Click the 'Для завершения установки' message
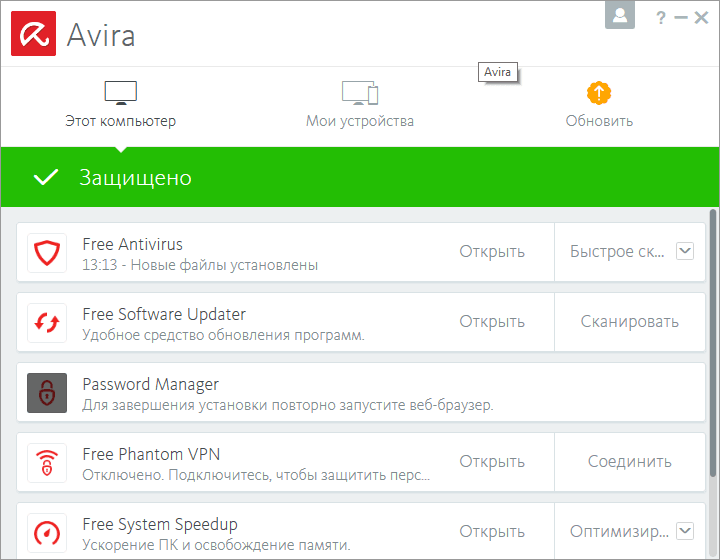Image resolution: width=720 pixels, height=560 pixels. pyautogui.click(x=287, y=405)
